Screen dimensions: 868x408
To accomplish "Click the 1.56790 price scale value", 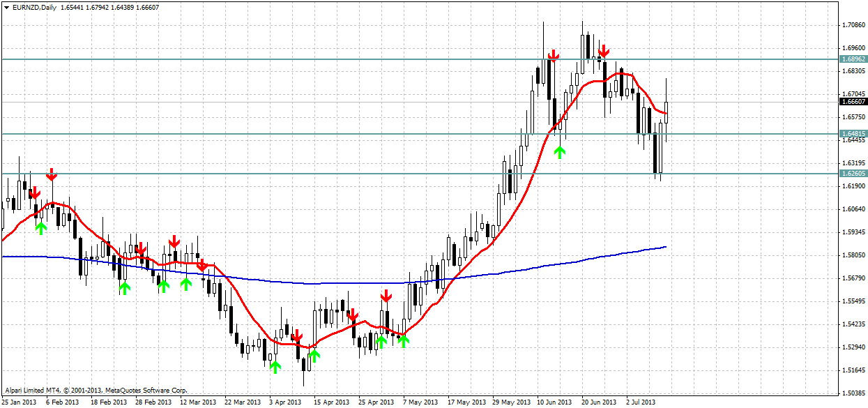I will [x=853, y=278].
